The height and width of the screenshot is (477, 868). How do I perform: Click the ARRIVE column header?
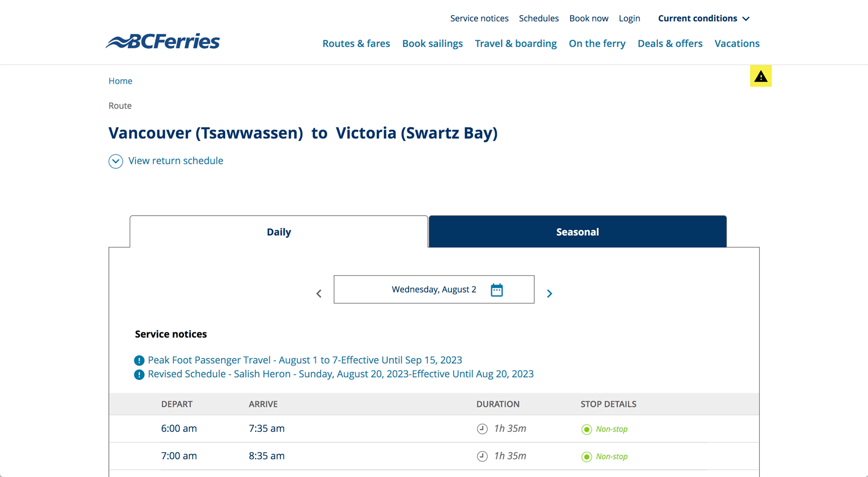coord(263,404)
